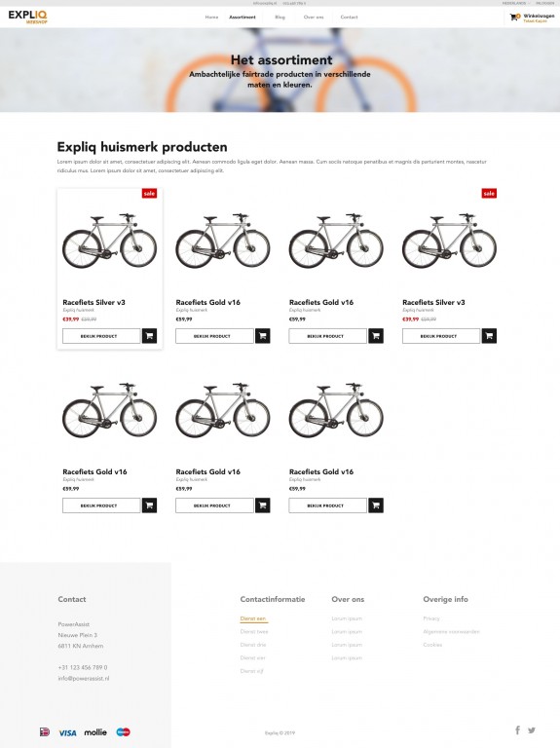Open the Blog menu item
Screen dimensions: 560x748
click(280, 18)
